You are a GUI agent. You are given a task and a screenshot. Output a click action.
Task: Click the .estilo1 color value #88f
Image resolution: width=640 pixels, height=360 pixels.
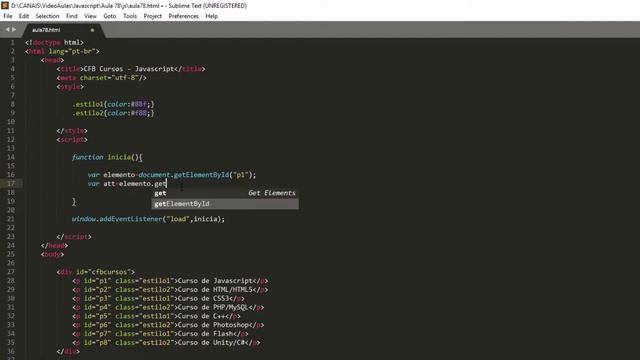139,104
